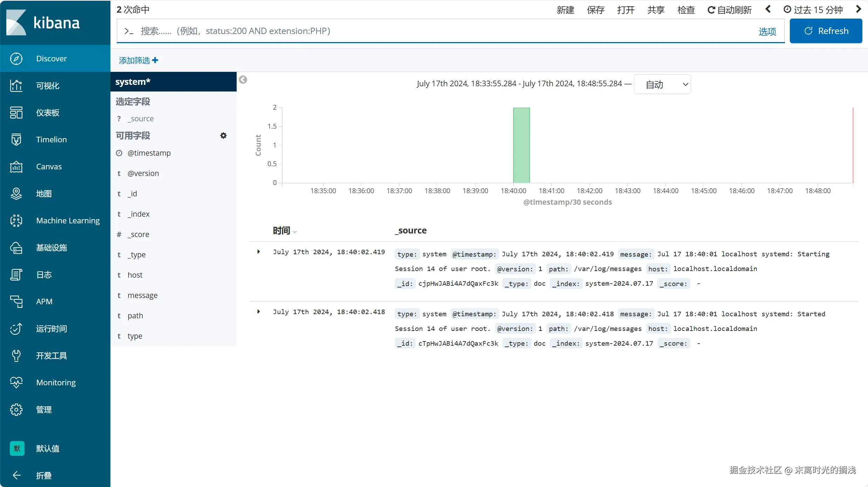Click the APM sidebar icon
This screenshot has height=487, width=868.
pyautogui.click(x=16, y=302)
